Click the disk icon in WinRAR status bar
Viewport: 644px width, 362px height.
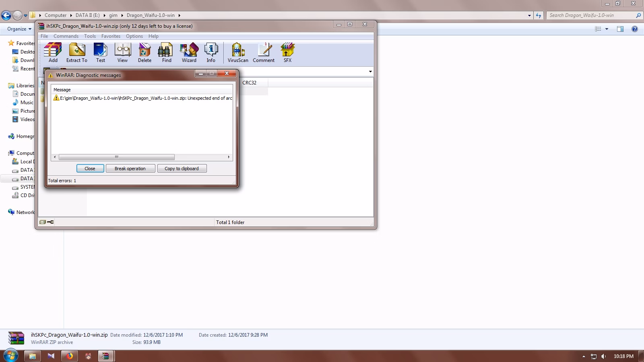[43, 222]
